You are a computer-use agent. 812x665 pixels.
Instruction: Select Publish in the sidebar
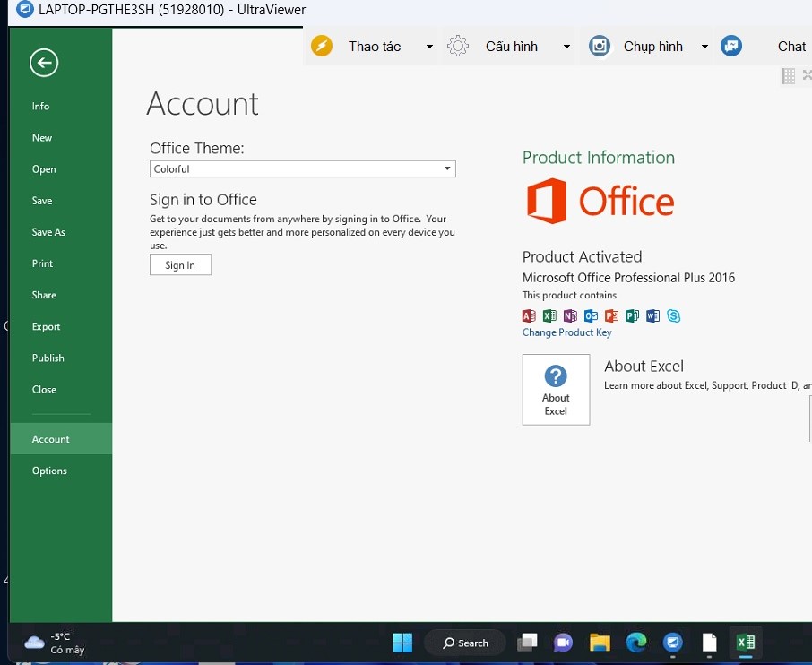[x=48, y=358]
